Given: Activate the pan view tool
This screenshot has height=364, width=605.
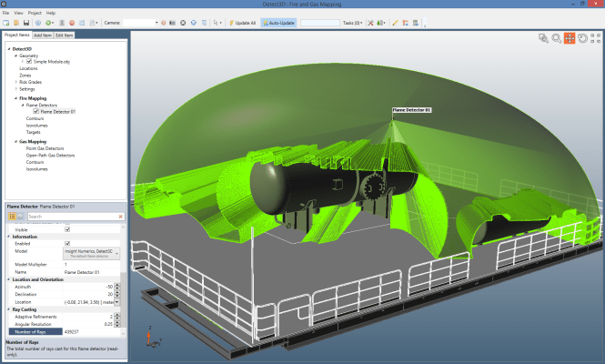Looking at the screenshot, I should pos(569,38).
